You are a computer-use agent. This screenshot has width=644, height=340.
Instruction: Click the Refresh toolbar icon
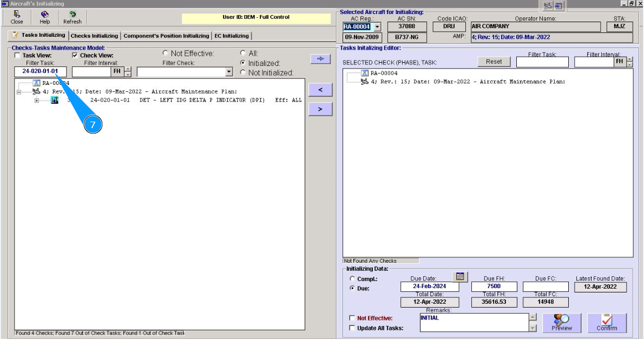[72, 15]
